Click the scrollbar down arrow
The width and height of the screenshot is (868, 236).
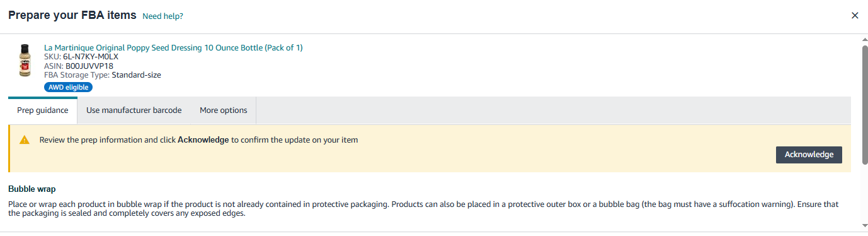(864, 225)
